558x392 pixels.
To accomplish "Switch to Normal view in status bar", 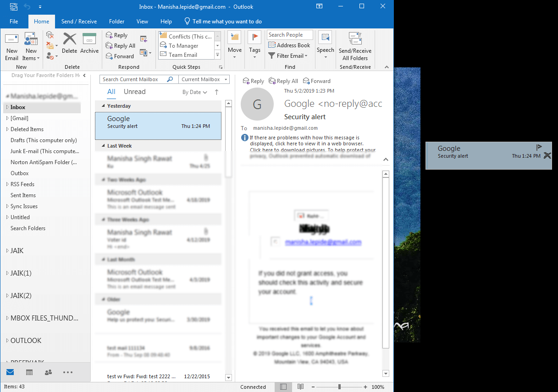I will 283,387.
